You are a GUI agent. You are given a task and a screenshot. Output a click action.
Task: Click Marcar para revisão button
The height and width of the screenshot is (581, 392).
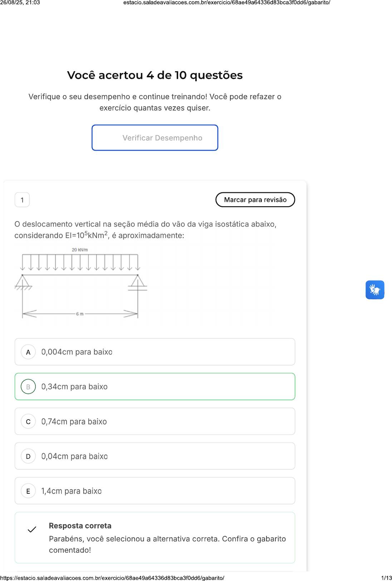click(255, 200)
